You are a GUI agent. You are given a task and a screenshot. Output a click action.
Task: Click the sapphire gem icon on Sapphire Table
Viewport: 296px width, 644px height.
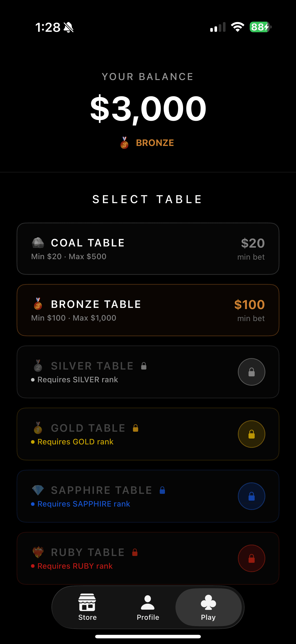click(38, 490)
